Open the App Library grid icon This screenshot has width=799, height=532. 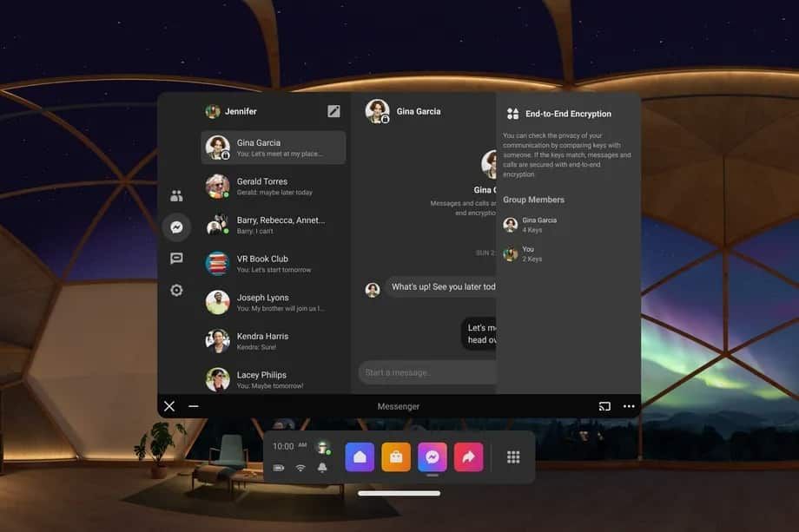[x=513, y=456]
